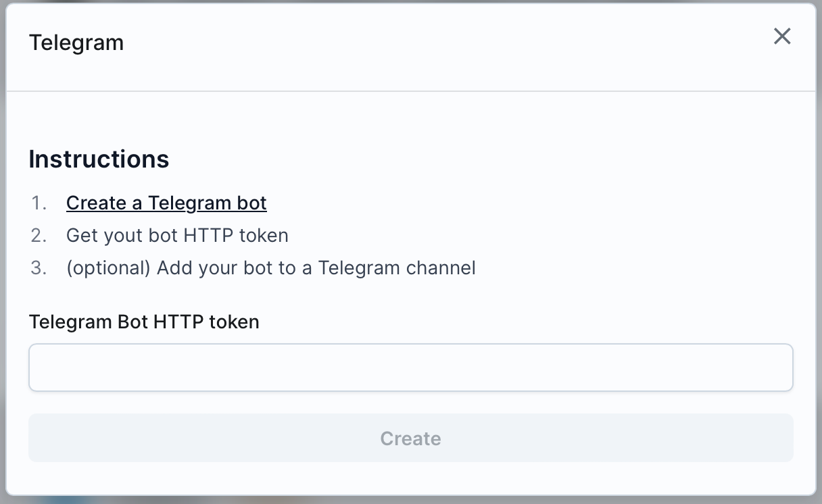822x504 pixels.
Task: Open the Create a Telegram bot link
Action: 166,203
